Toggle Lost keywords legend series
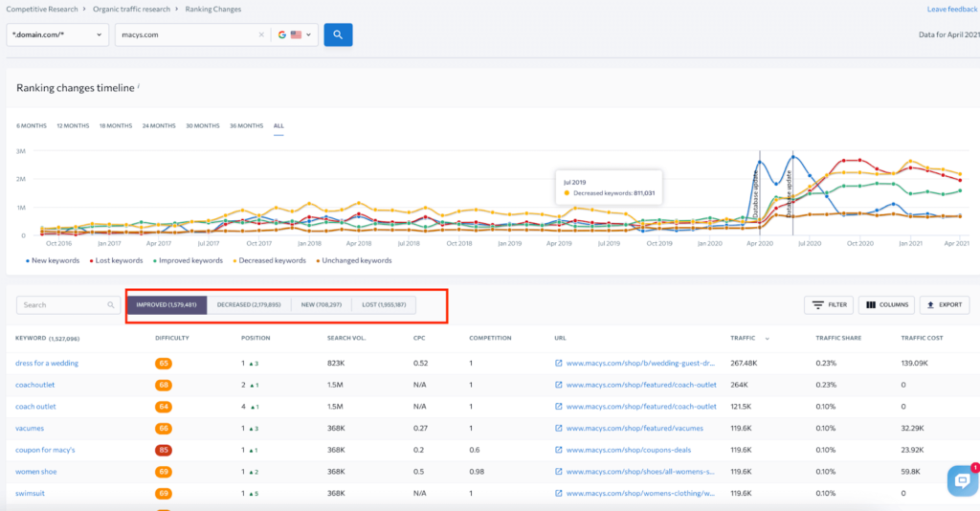 tap(116, 260)
